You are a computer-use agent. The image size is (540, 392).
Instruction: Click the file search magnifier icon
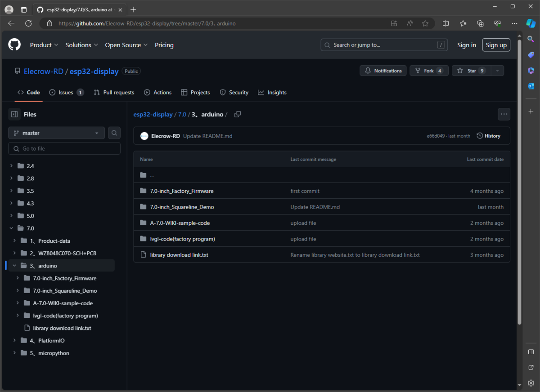click(114, 133)
